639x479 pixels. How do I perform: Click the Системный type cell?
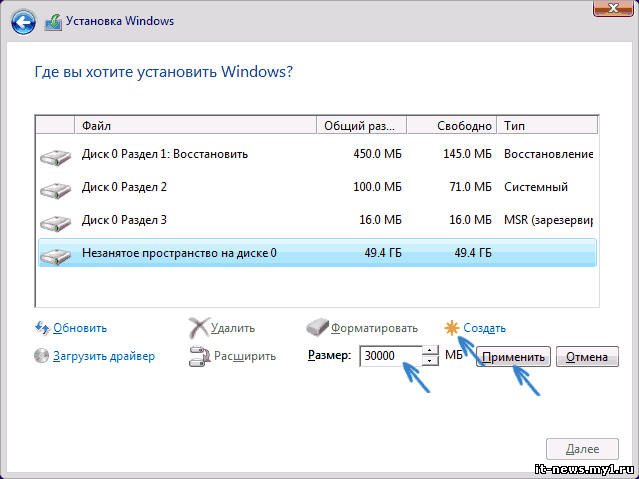coord(536,187)
